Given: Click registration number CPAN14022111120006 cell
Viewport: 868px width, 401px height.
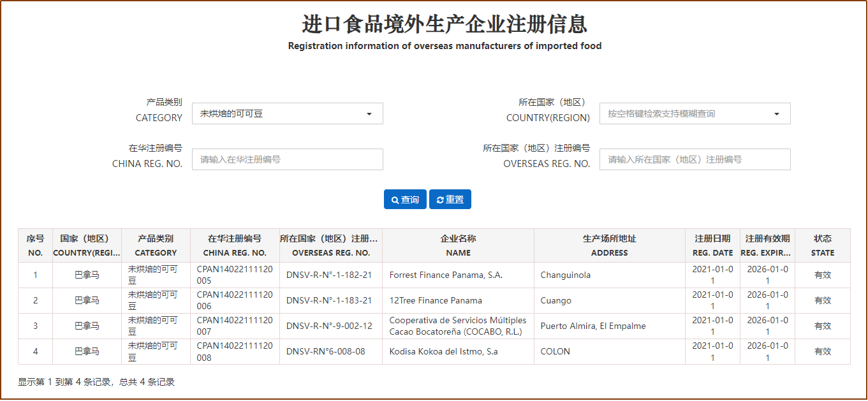Looking at the screenshot, I should (234, 300).
